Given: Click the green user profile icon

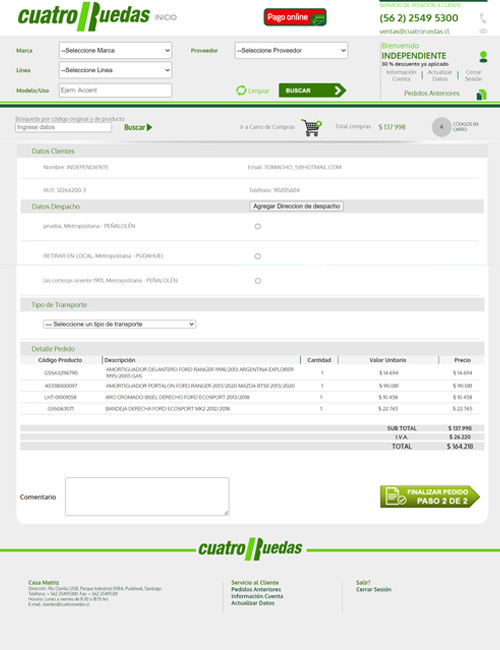Looking at the screenshot, I should [x=483, y=57].
